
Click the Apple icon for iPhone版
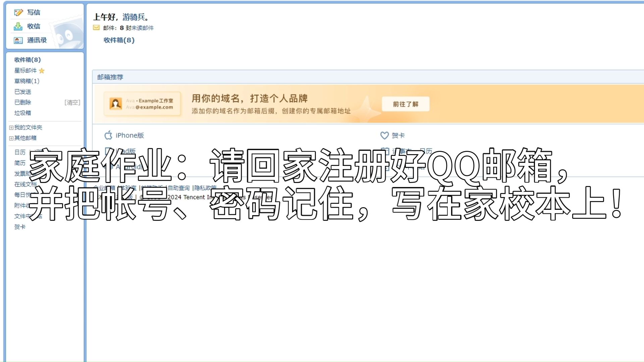pyautogui.click(x=108, y=135)
